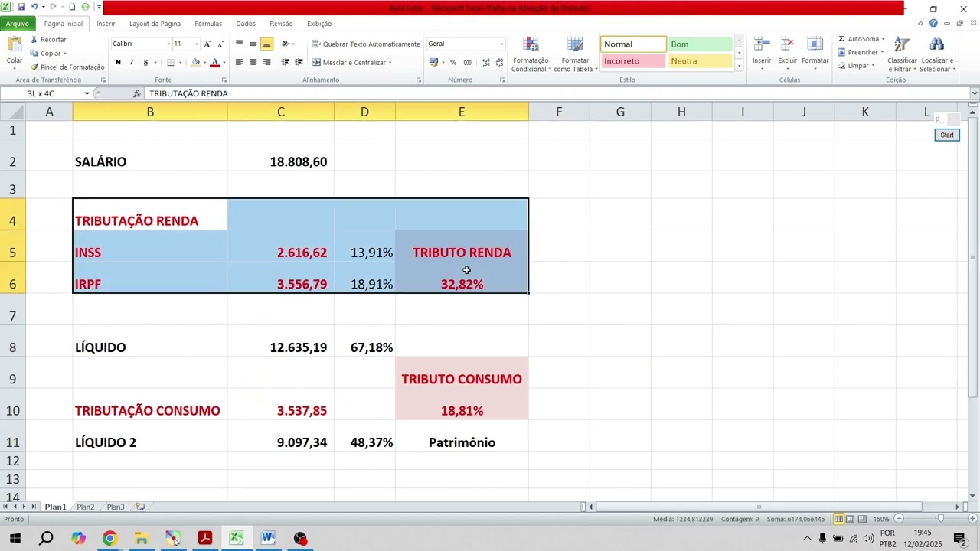Open the Excel help question mark icon
Viewport: 980px width, 551px height.
point(933,24)
